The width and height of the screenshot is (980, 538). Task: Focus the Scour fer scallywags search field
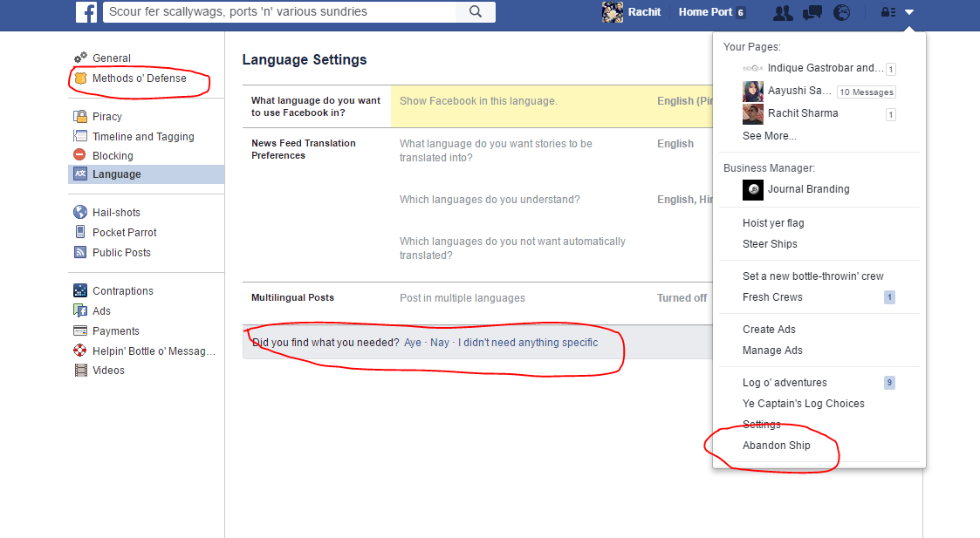coord(281,12)
